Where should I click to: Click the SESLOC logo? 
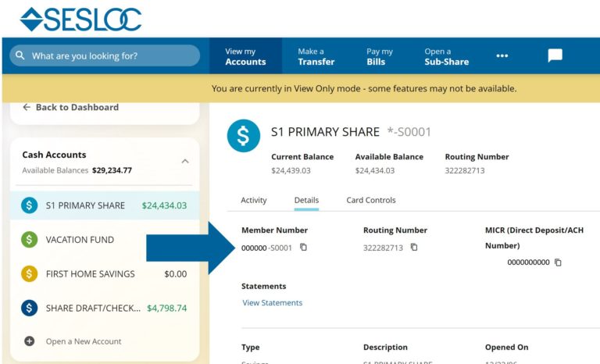pyautogui.click(x=80, y=19)
